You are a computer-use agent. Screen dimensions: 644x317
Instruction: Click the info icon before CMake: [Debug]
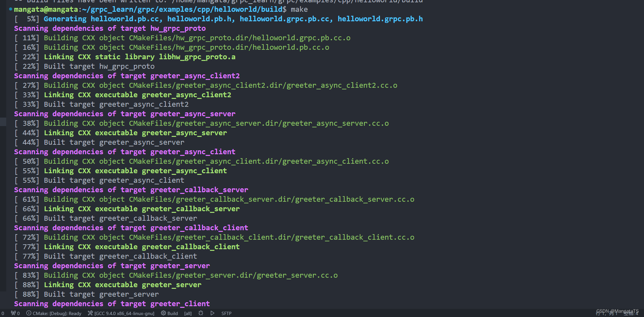pyautogui.click(x=29, y=313)
